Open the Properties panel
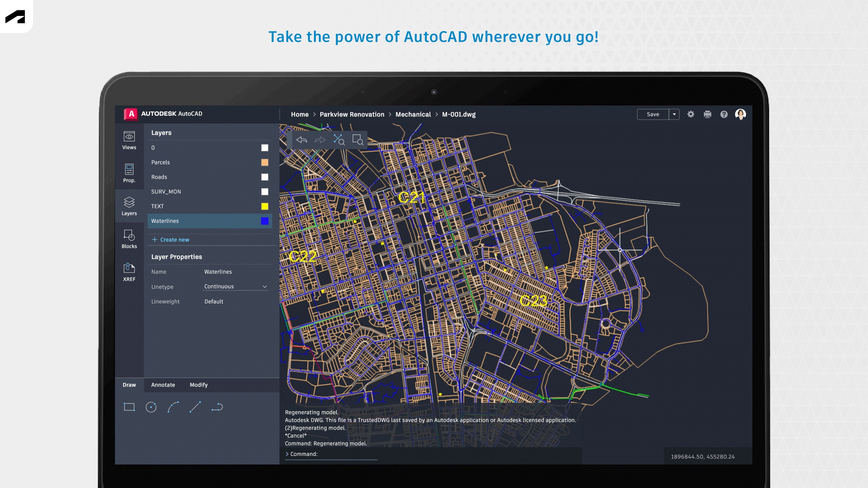The height and width of the screenshot is (488, 868). point(129,173)
